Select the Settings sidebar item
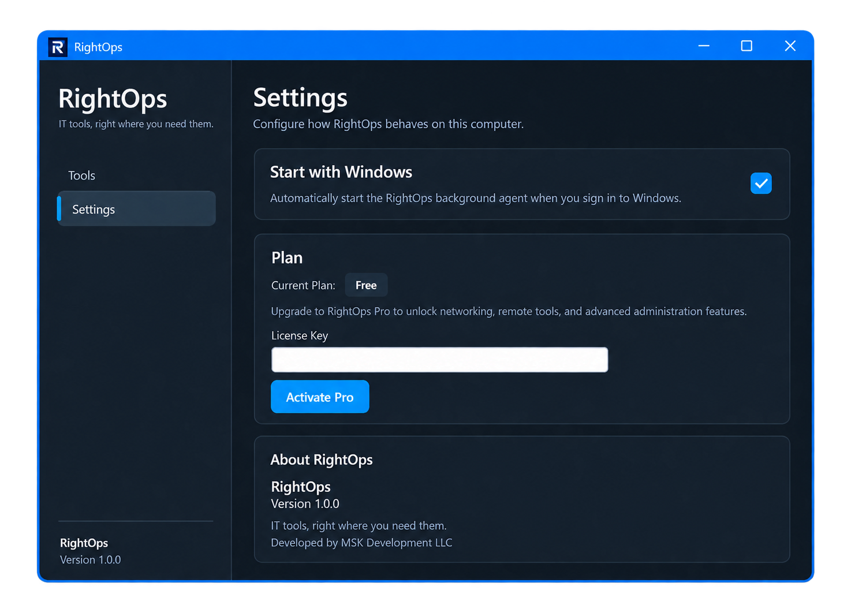Screen dimensions: 851x616 coord(136,208)
